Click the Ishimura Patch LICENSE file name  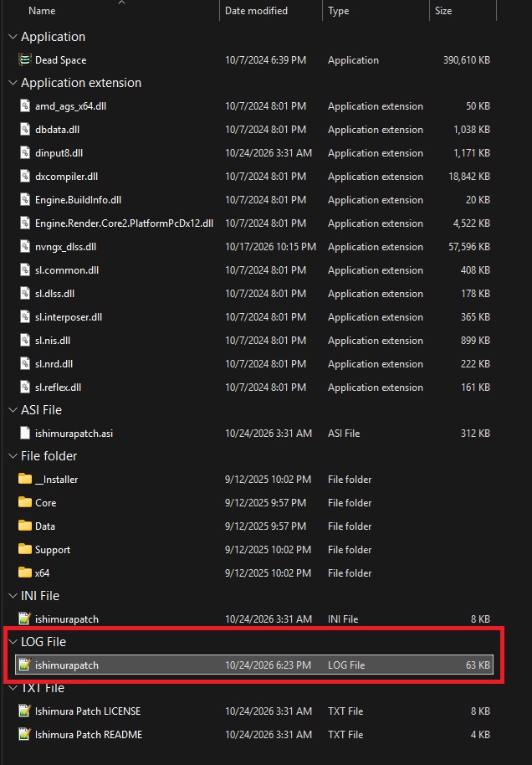88,711
